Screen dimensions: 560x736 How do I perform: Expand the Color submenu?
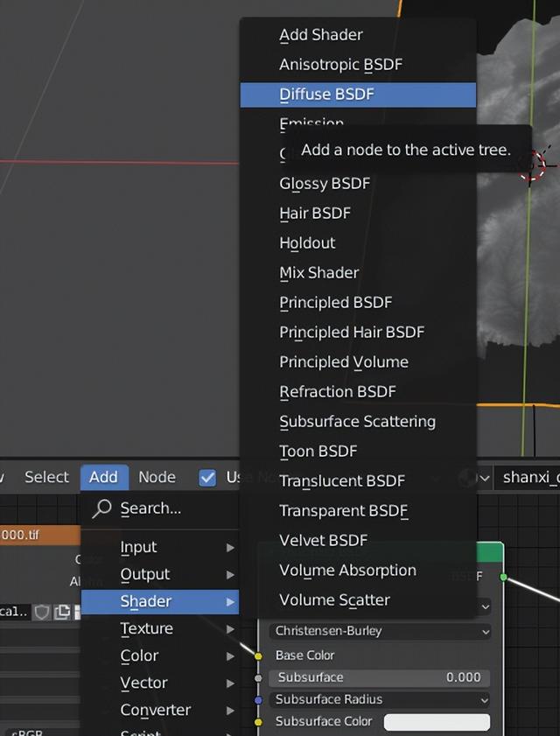pos(159,655)
